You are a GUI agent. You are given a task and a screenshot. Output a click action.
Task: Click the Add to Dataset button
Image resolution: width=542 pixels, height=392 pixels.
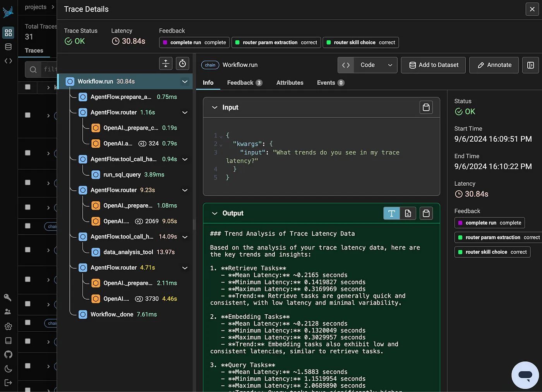click(433, 65)
